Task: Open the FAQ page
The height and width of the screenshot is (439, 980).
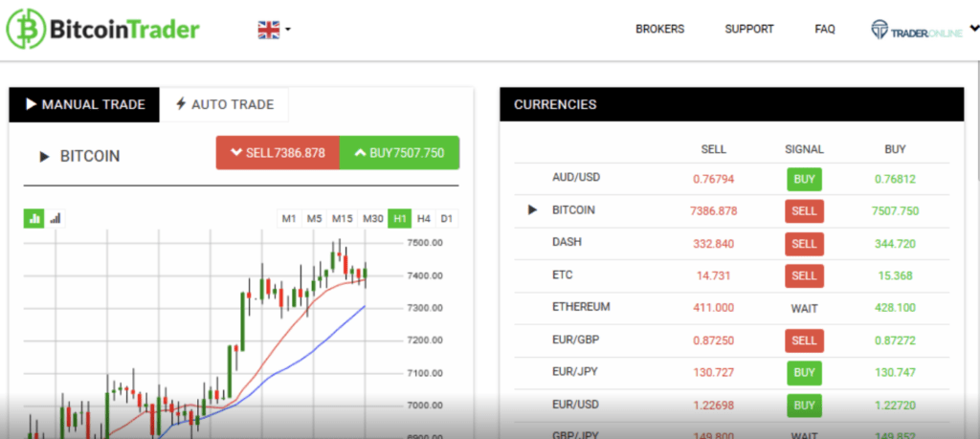Action: [824, 29]
